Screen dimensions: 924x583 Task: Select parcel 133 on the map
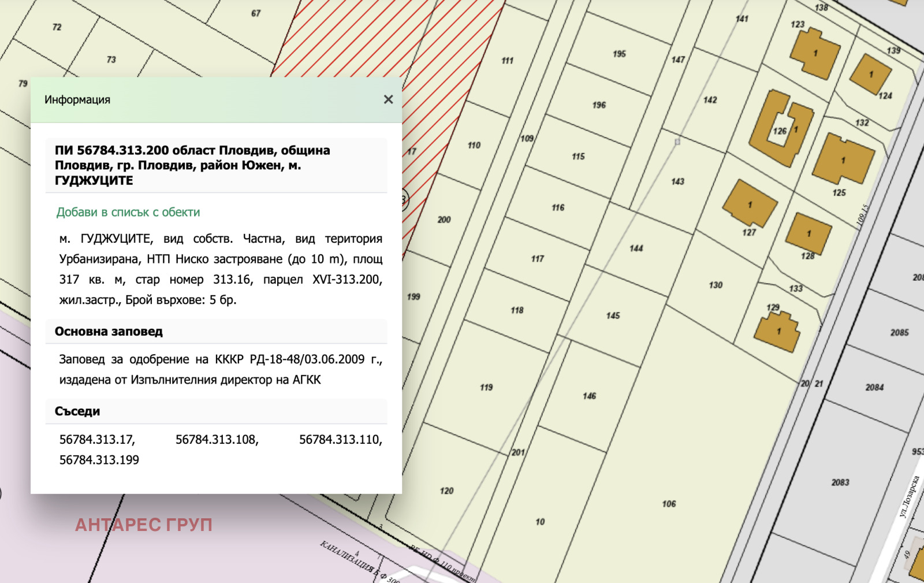point(796,288)
